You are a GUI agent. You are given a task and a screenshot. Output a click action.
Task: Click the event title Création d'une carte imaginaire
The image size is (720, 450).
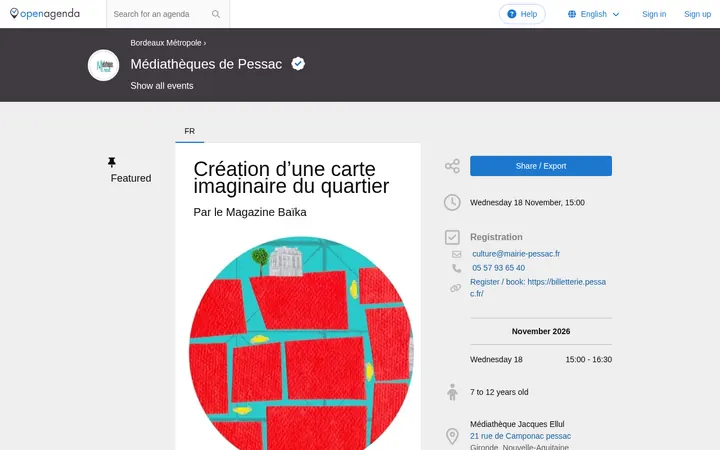[x=291, y=178]
